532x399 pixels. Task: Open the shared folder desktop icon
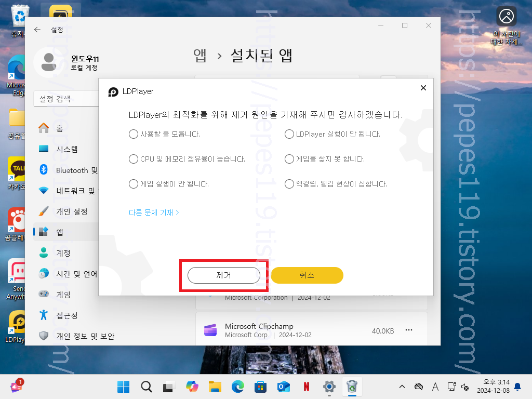[16, 124]
